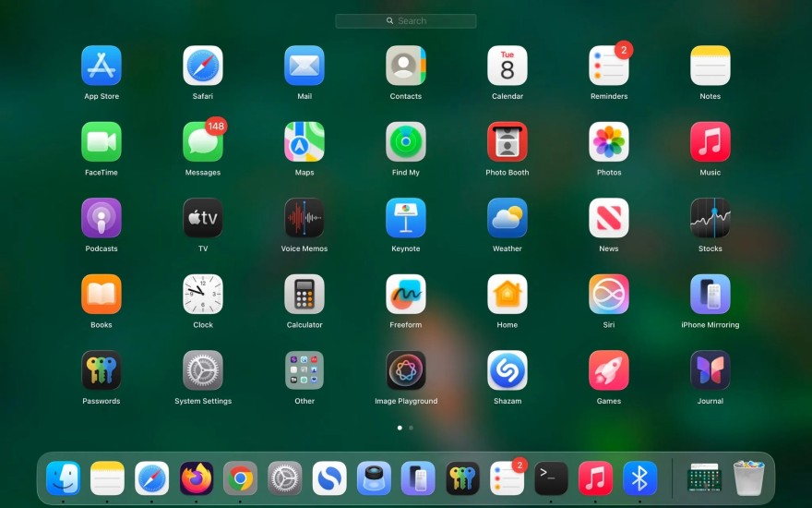812x508 pixels.
Task: Open Bluetooth app in the Dock
Action: 640,478
